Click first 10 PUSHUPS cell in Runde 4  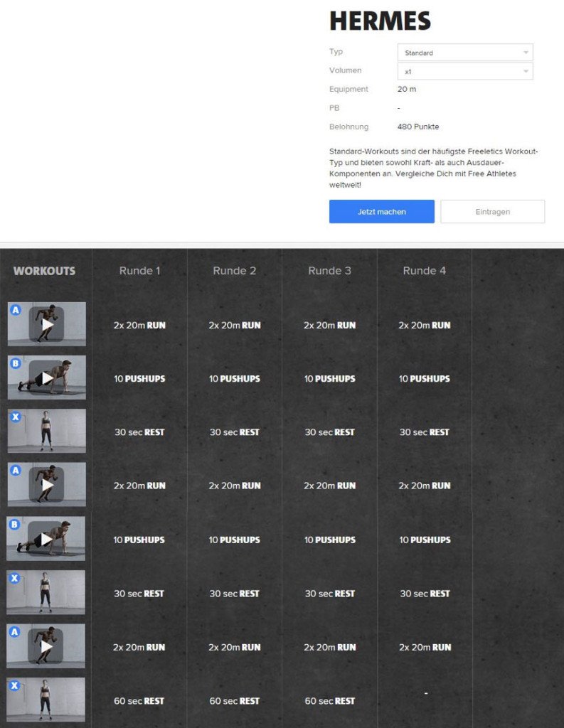click(424, 379)
